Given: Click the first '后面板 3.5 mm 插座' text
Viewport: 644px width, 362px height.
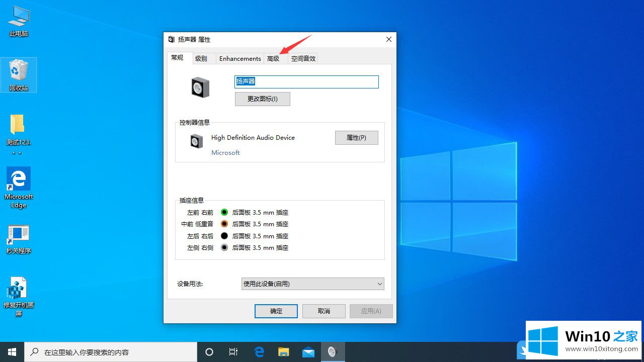Looking at the screenshot, I should click(260, 212).
